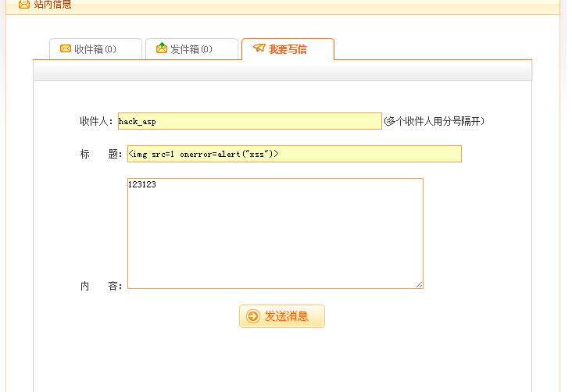Click the orange arrow icon on send button
The height and width of the screenshot is (392, 572).
253,316
